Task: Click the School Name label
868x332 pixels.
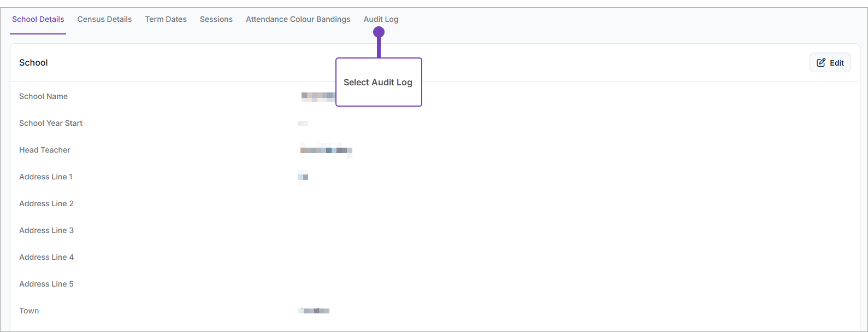Action: (43, 96)
